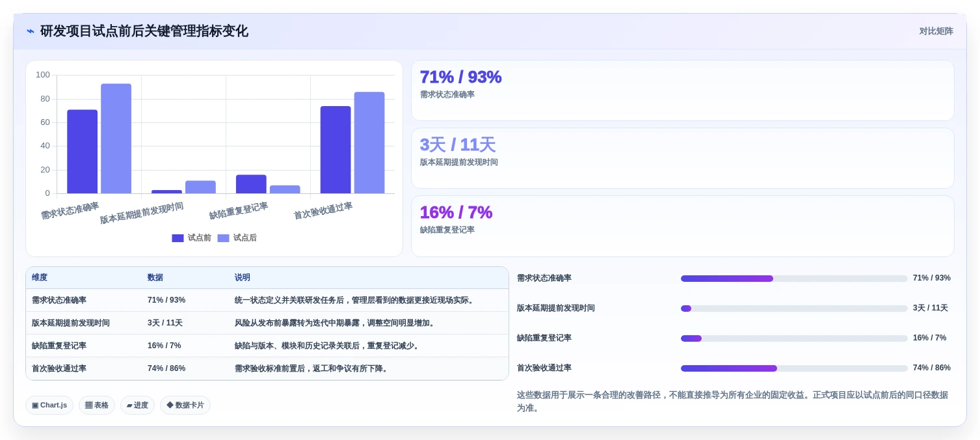Click the 缺陷重复登记率 progress bar
The height and width of the screenshot is (440, 980).
pyautogui.click(x=794, y=338)
